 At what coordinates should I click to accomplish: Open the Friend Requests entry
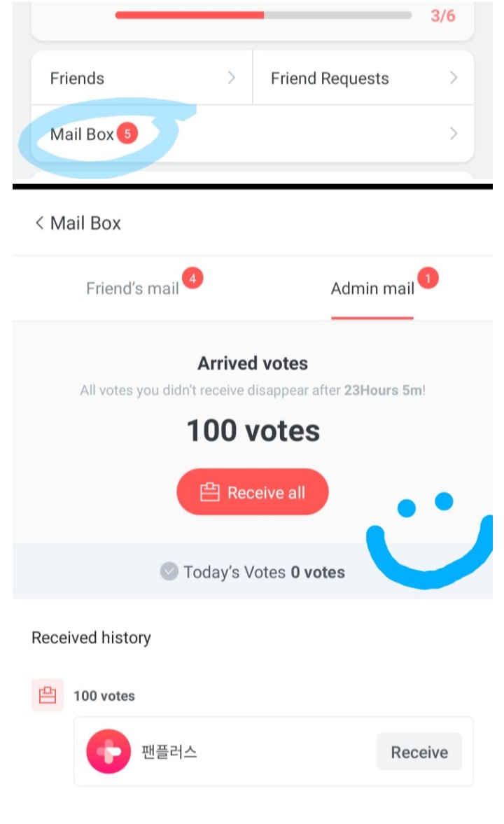(330, 78)
